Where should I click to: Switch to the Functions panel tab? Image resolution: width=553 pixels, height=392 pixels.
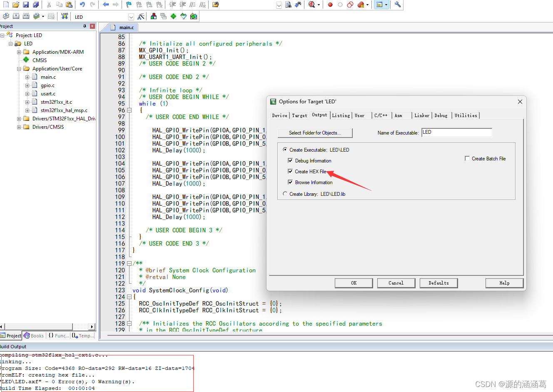coord(58,336)
